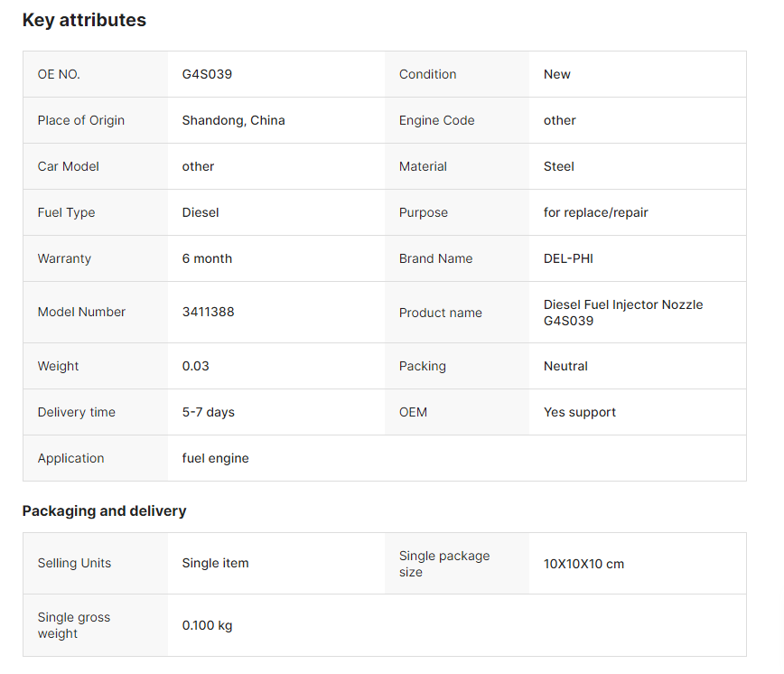Click the Selling Units value Single item
This screenshot has width=784, height=674.
[x=215, y=563]
